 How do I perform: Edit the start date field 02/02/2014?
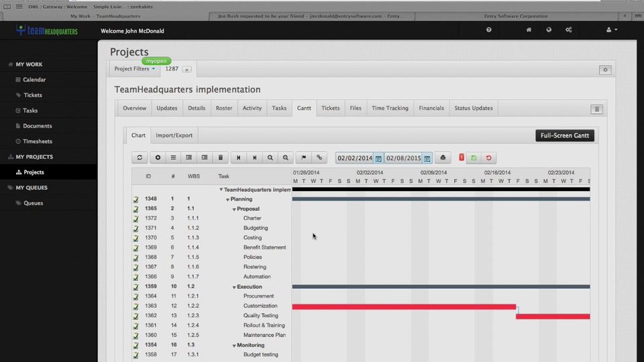pyautogui.click(x=355, y=158)
